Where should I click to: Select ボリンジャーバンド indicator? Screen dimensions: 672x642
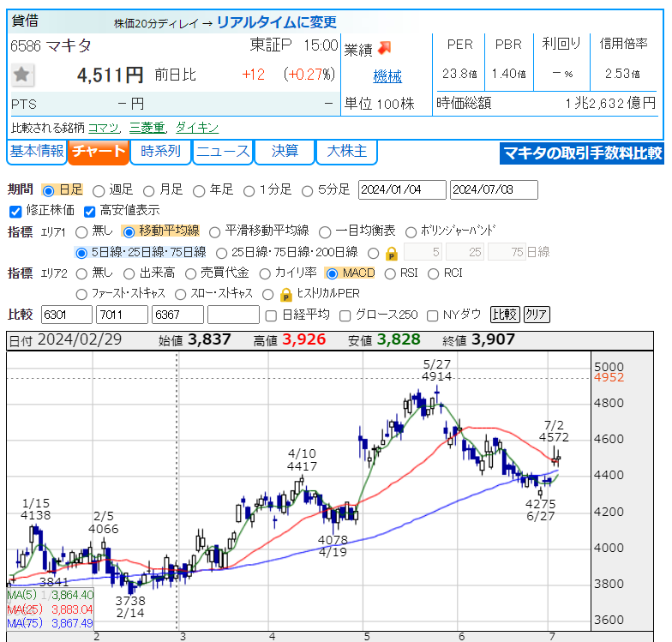[411, 232]
